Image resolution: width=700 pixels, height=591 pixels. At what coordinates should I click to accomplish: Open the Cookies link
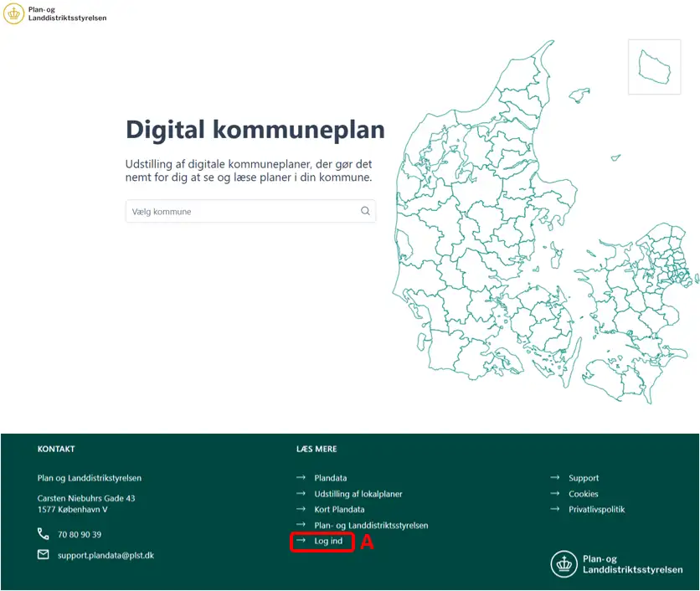pos(584,494)
